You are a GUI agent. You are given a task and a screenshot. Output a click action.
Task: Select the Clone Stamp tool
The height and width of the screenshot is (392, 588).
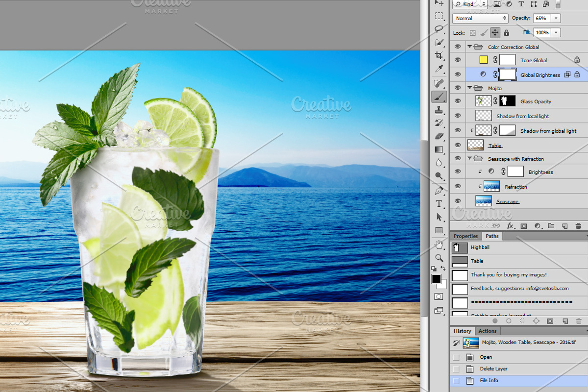pos(439,110)
